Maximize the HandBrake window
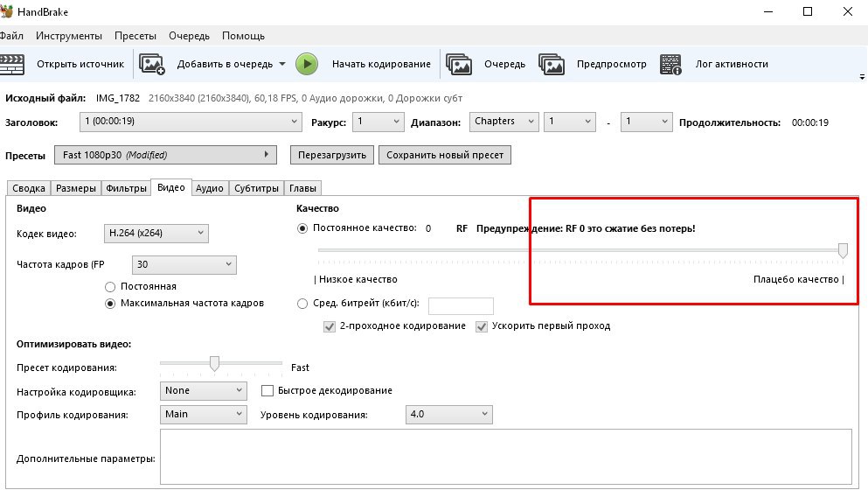This screenshot has width=868, height=490. point(808,11)
